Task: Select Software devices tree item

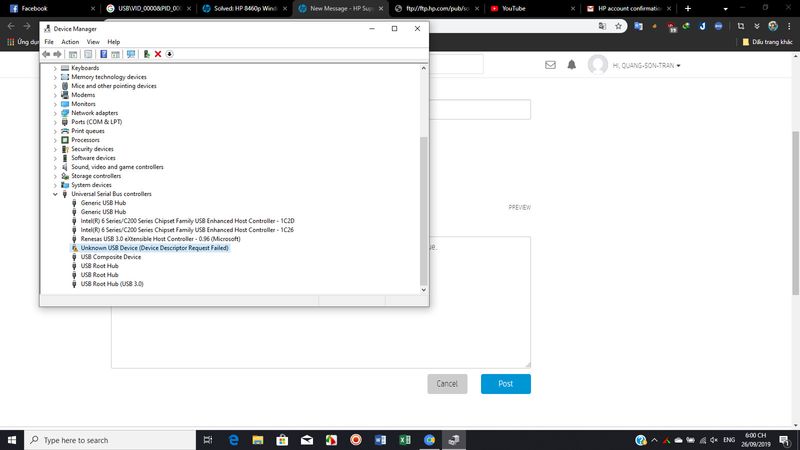Action: click(93, 158)
